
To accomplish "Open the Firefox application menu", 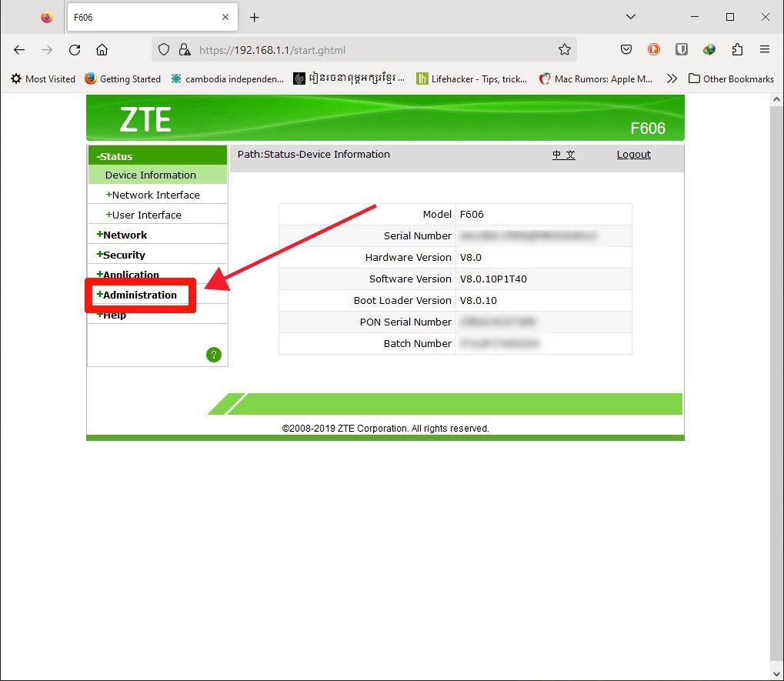I will click(x=765, y=49).
